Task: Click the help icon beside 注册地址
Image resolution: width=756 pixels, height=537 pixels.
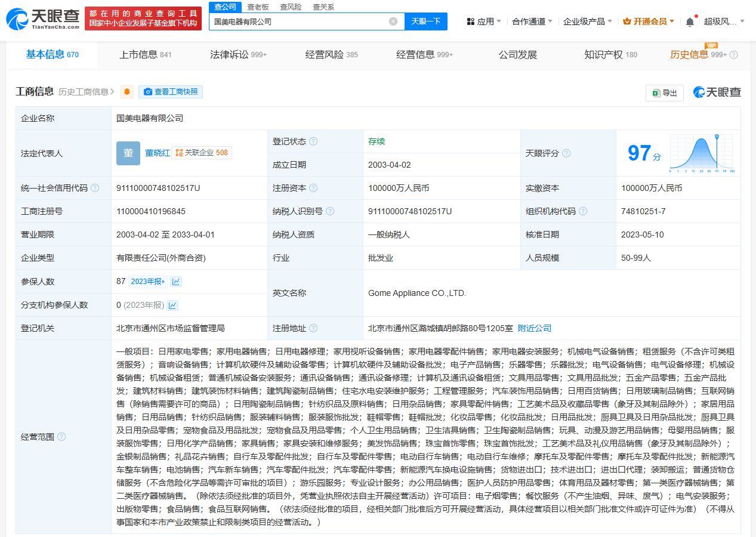Action: 313,328
